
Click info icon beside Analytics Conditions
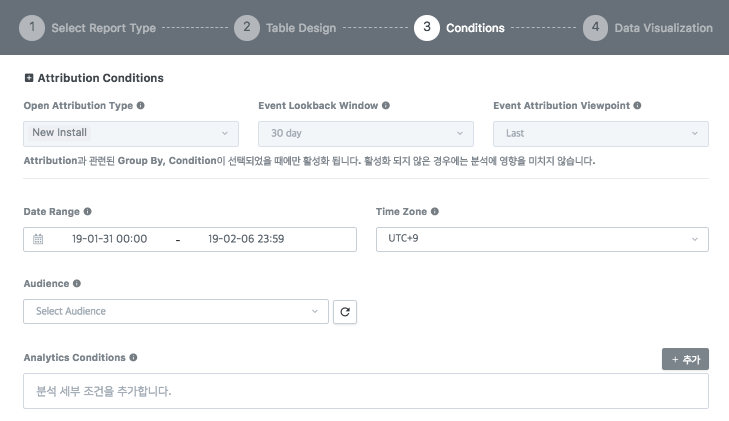tap(133, 357)
